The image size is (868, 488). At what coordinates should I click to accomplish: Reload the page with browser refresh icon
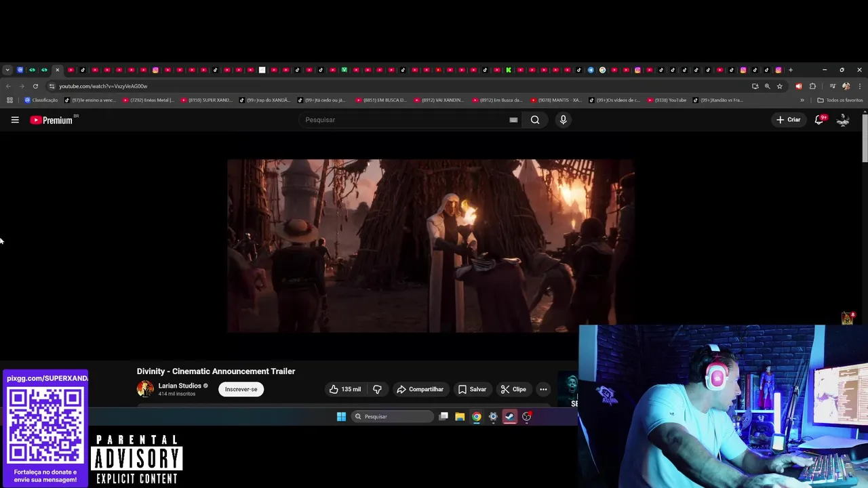(35, 86)
